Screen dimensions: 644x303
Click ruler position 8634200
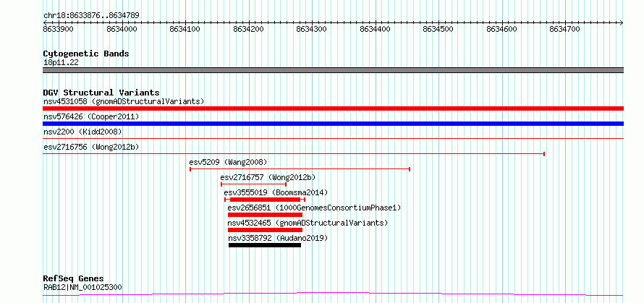248,29
